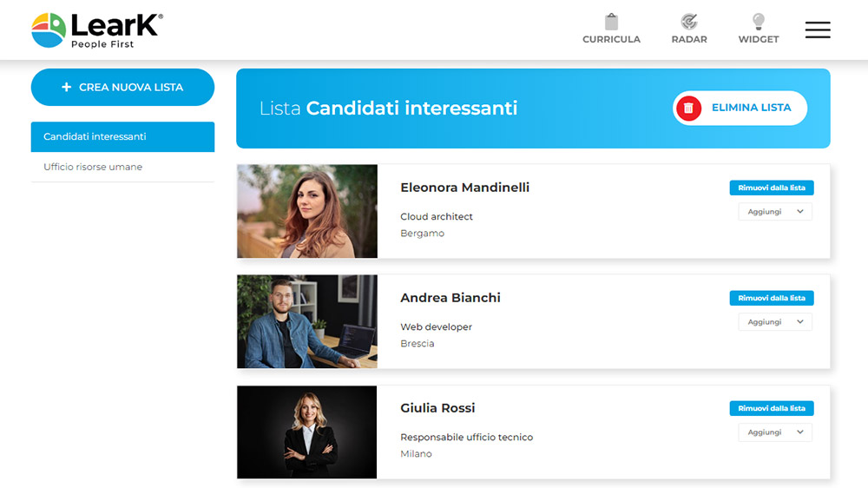The width and height of the screenshot is (868, 488).
Task: Click the LearK logo
Action: pyautogui.click(x=96, y=30)
